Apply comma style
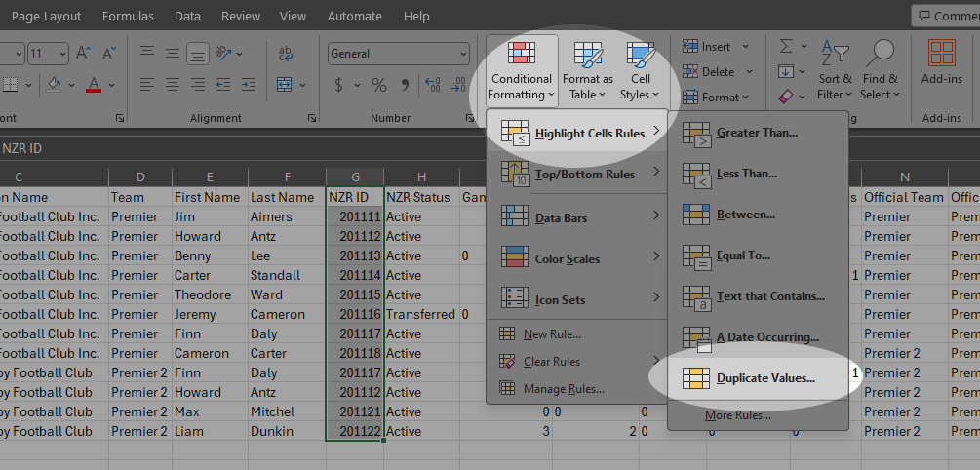This screenshot has height=470, width=980. coord(405,85)
